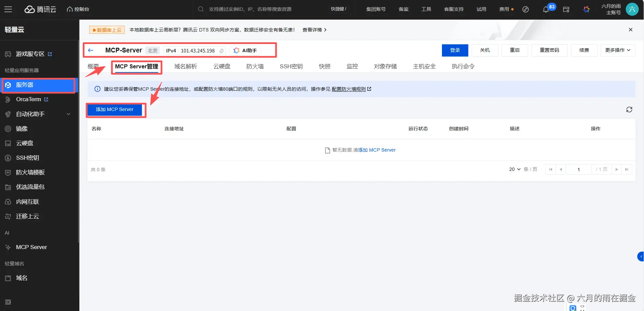Viewport: 644px width, 311px height.
Task: Open the hamburger menu in top bar
Action: tap(8, 9)
